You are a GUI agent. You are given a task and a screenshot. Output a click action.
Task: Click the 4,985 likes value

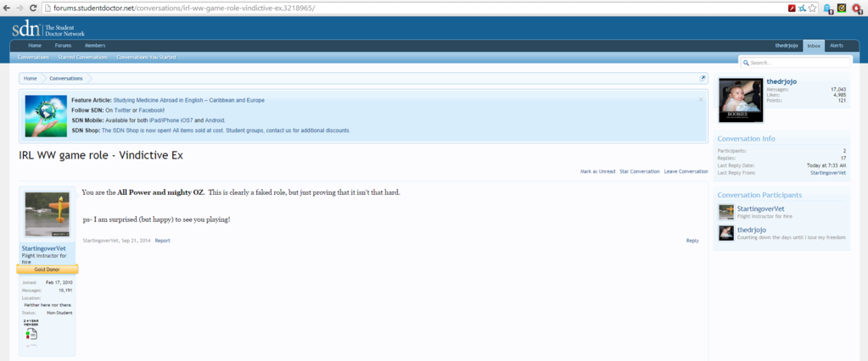click(840, 95)
